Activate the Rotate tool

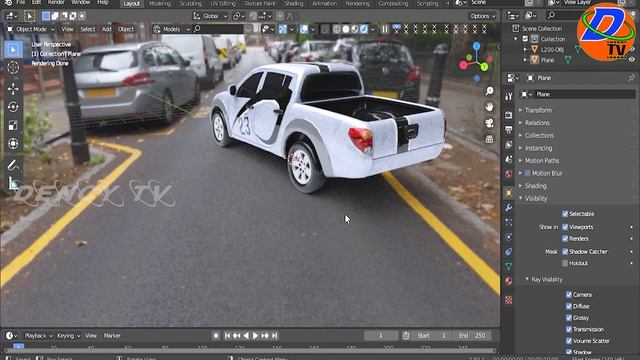(x=13, y=107)
